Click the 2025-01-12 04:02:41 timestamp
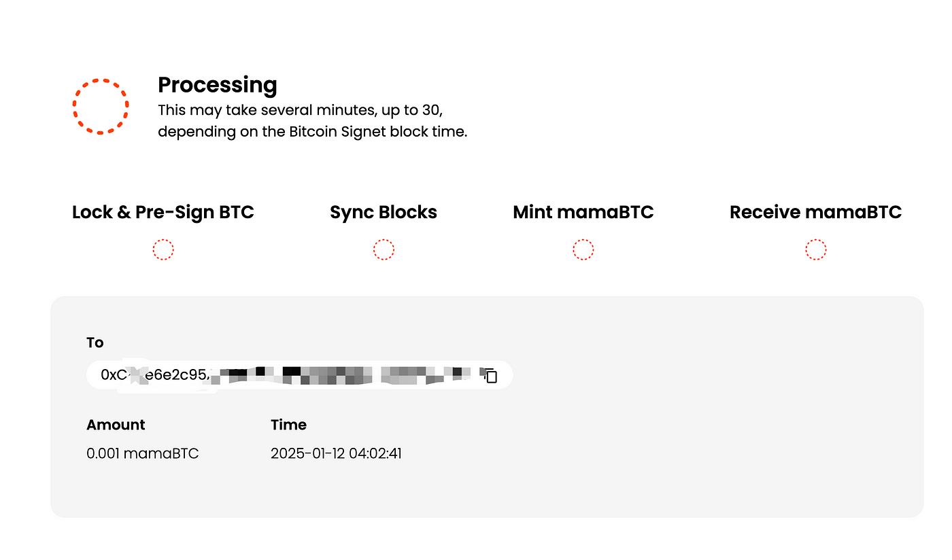952x560 pixels. (x=336, y=453)
